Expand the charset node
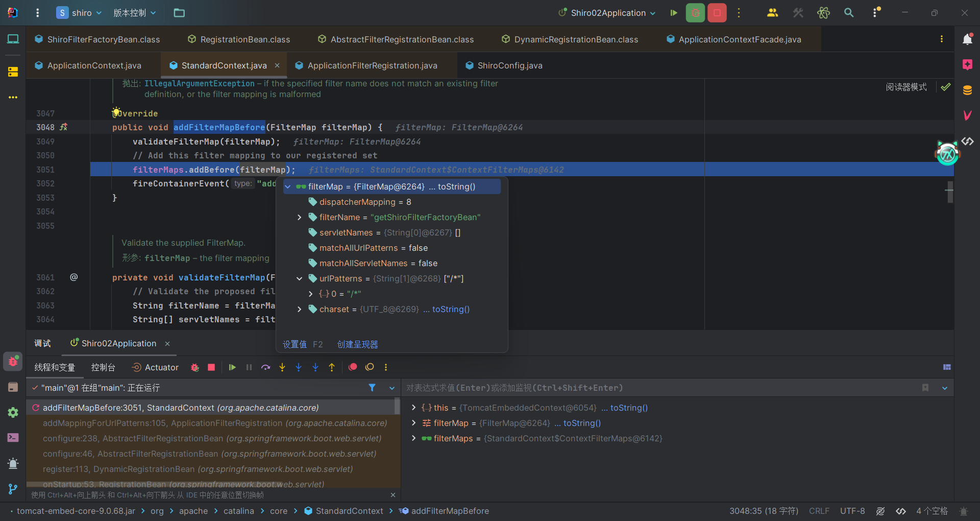The image size is (980, 521). pyautogui.click(x=299, y=310)
